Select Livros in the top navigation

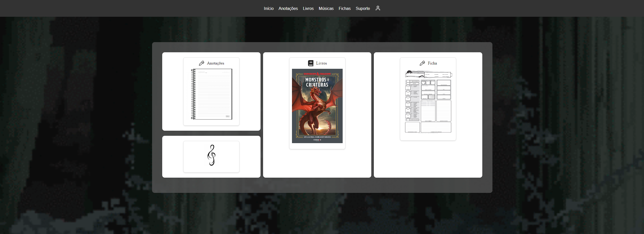tap(308, 8)
